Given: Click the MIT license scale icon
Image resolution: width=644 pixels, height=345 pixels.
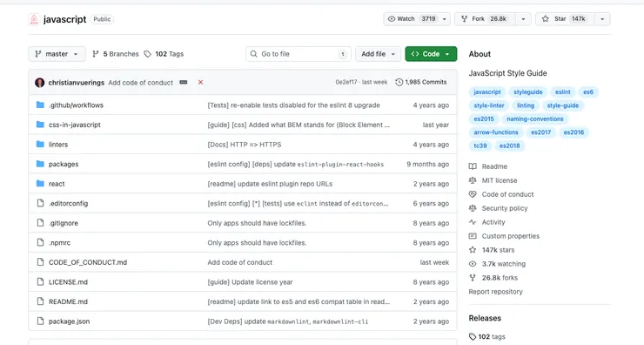Looking at the screenshot, I should (473, 180).
